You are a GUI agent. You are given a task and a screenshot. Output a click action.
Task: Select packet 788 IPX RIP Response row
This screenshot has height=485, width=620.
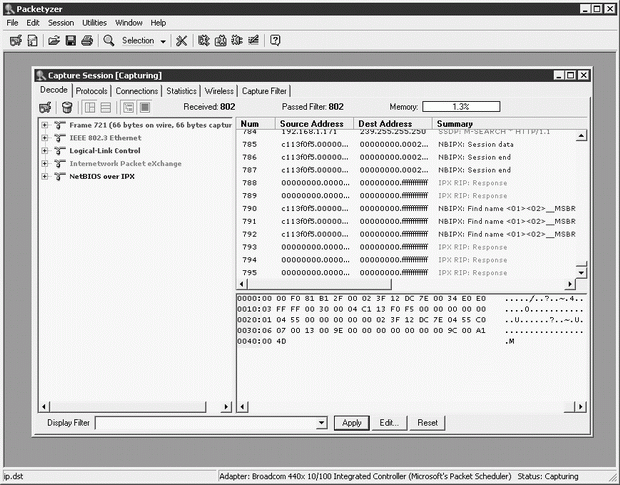click(x=407, y=183)
